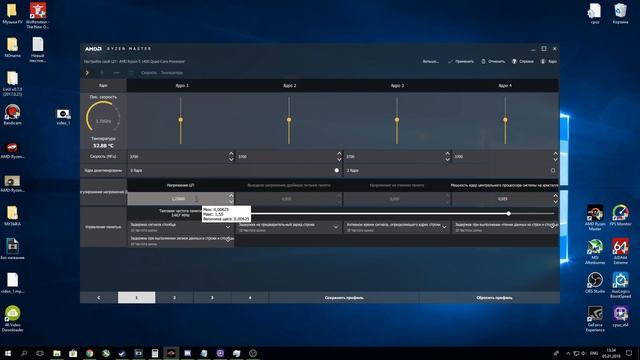The width and height of the screenshot is (640, 360).
Task: Open the More (Больше...) menu
Action: click(x=431, y=61)
